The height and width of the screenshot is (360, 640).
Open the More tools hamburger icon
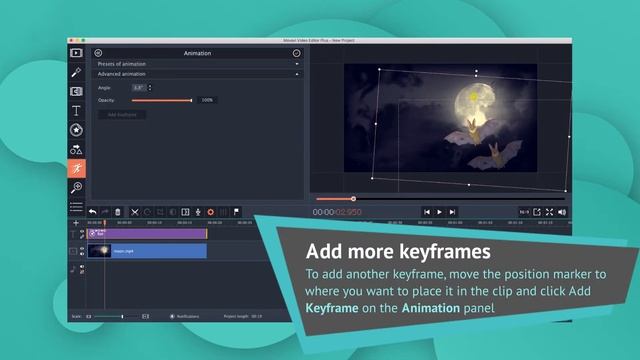pyautogui.click(x=76, y=207)
